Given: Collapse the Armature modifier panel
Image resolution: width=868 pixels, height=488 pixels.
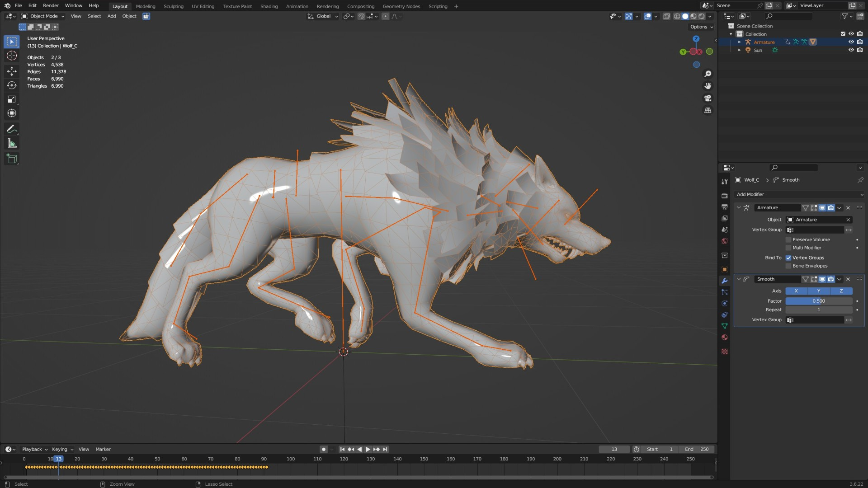Looking at the screenshot, I should 739,208.
